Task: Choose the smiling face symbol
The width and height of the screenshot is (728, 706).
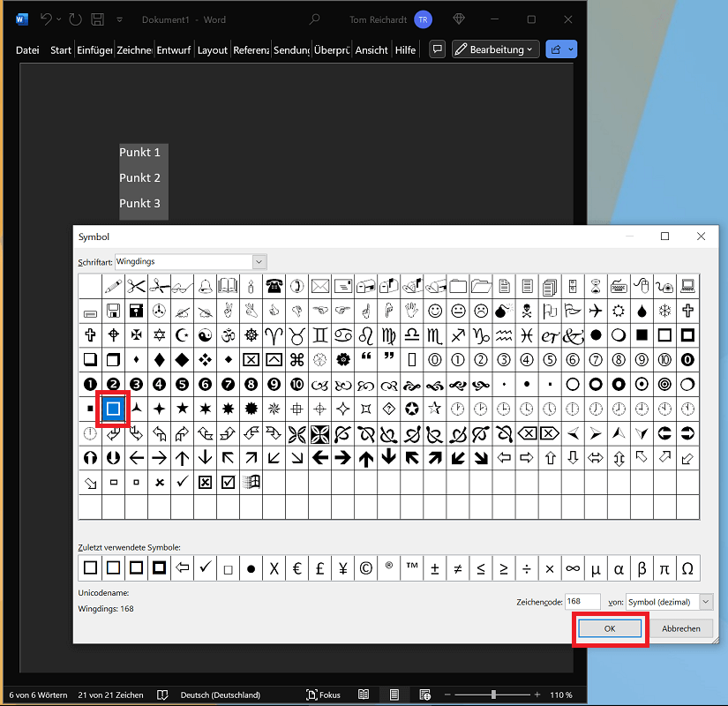Action: (435, 311)
